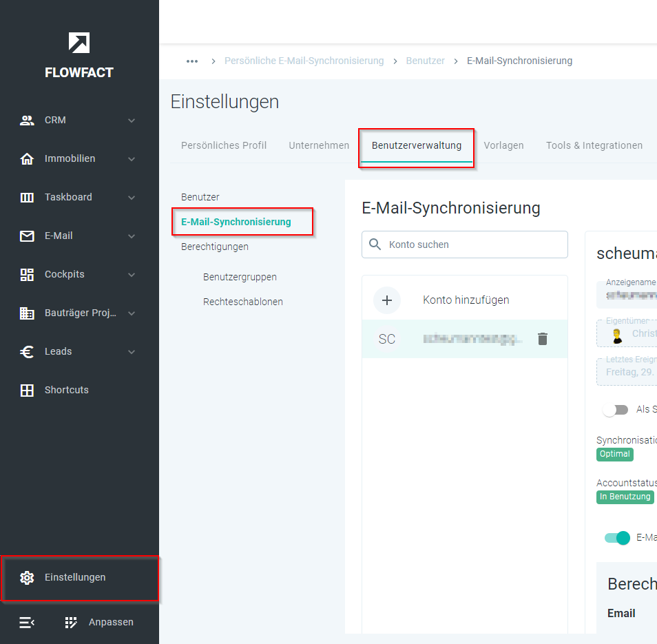Screen dimensions: 657x644
Task: Expand the Taskboard dropdown chevron
Action: pos(132,198)
